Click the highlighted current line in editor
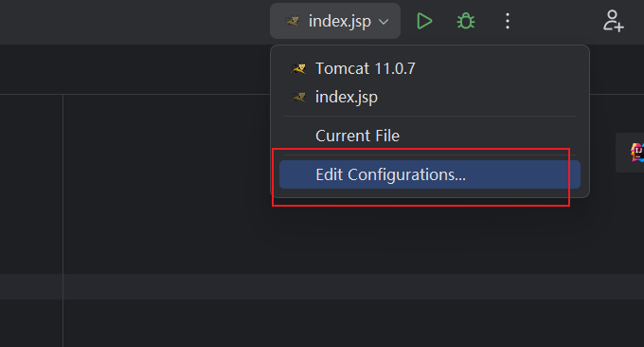Image resolution: width=644 pixels, height=347 pixels. tap(322, 286)
